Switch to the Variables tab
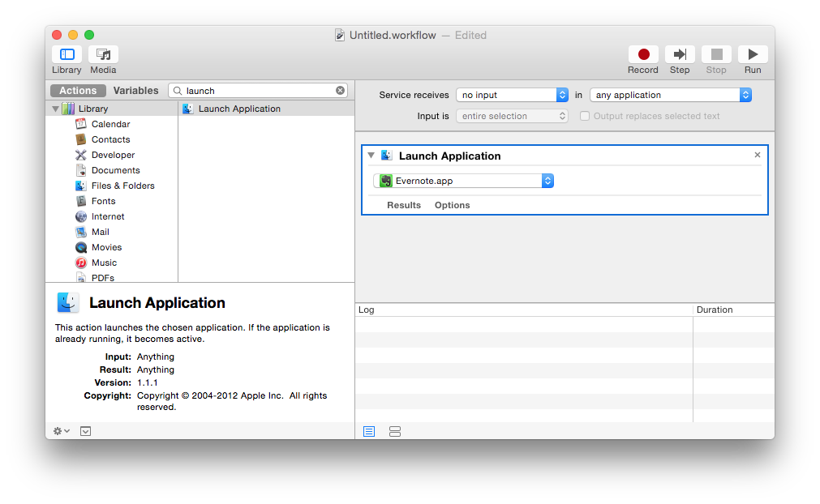820x504 pixels. tap(136, 91)
